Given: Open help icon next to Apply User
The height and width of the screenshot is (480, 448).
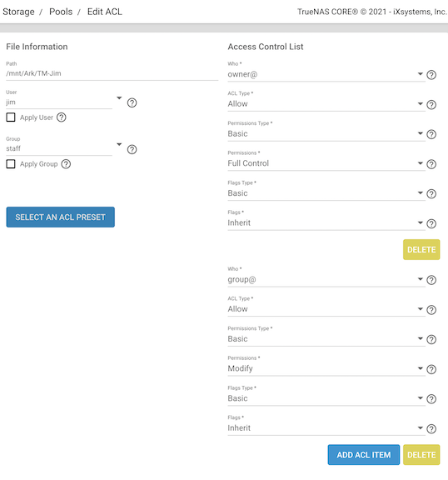Looking at the screenshot, I should 62,117.
